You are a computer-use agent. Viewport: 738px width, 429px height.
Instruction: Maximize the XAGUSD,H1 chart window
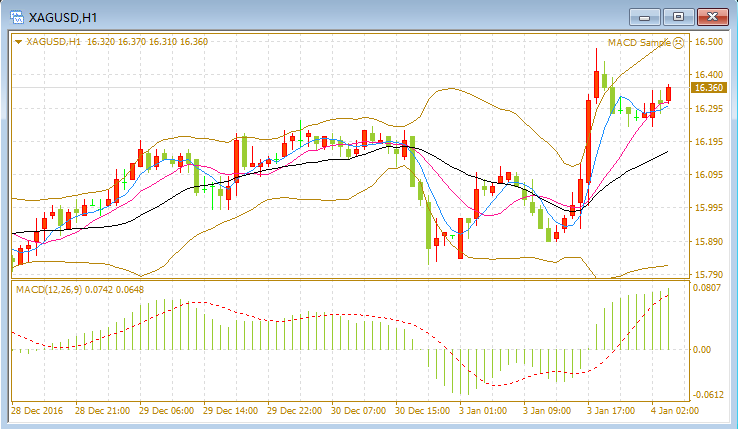coord(678,17)
